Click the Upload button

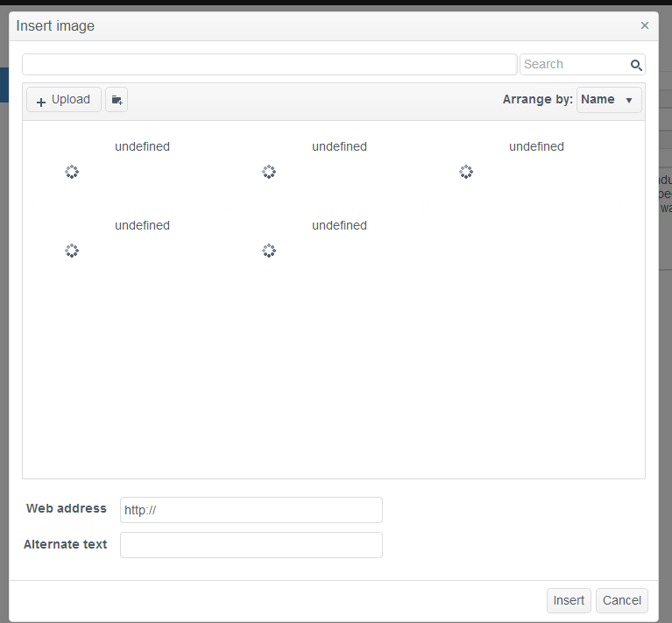(64, 100)
